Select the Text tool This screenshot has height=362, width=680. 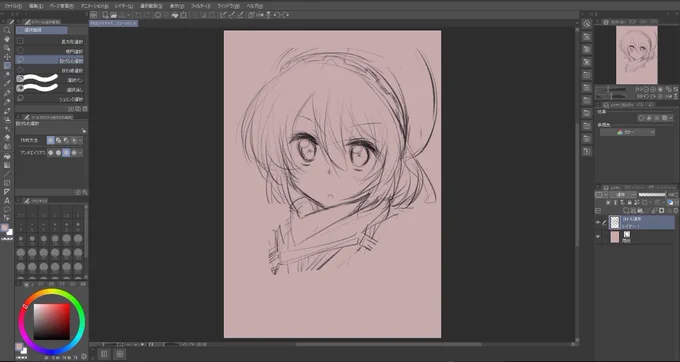point(7,200)
